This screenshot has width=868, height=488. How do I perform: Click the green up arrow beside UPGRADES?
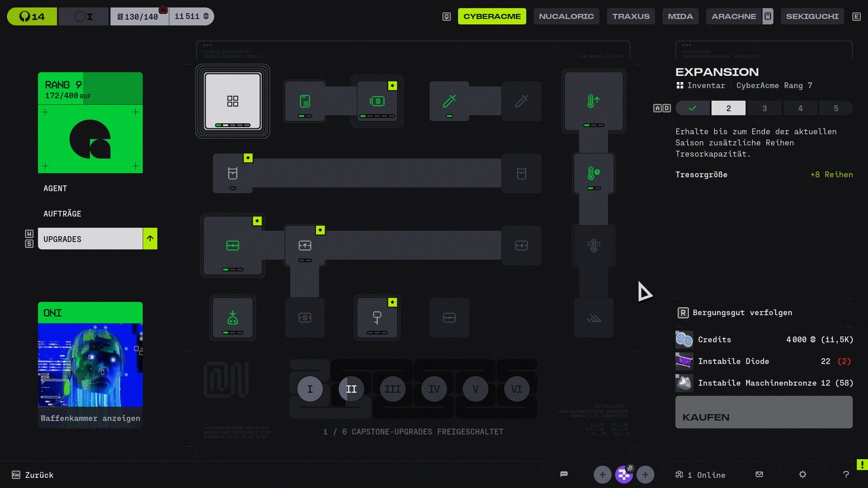150,239
